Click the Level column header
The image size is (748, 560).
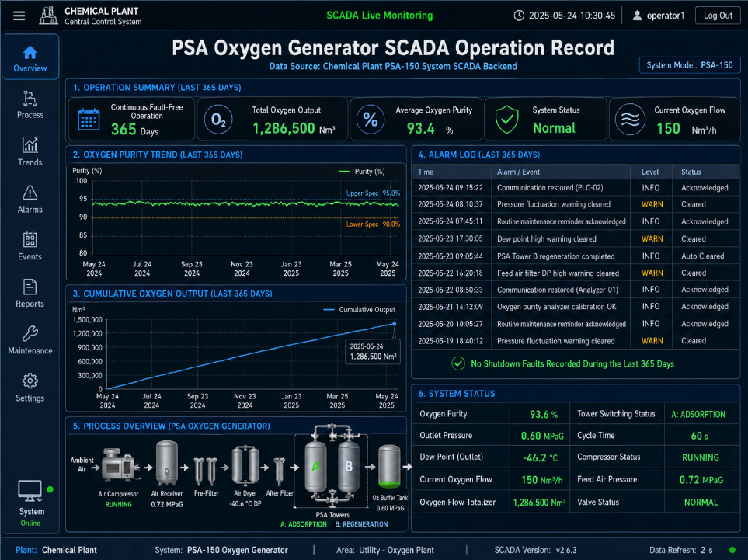coord(650,172)
